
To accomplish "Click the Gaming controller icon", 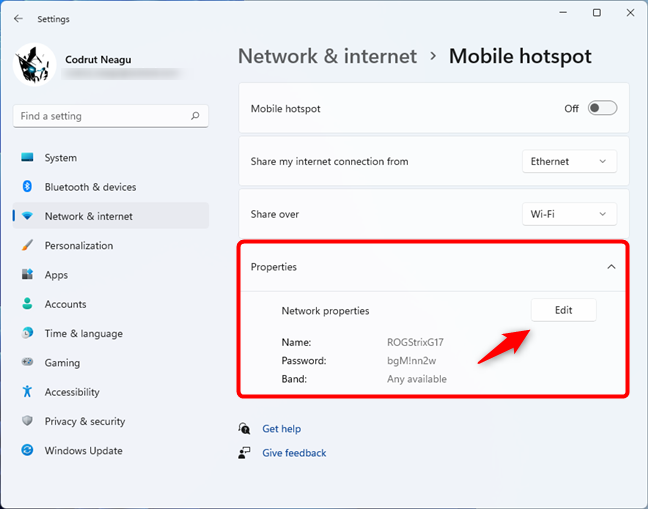I will (27, 362).
